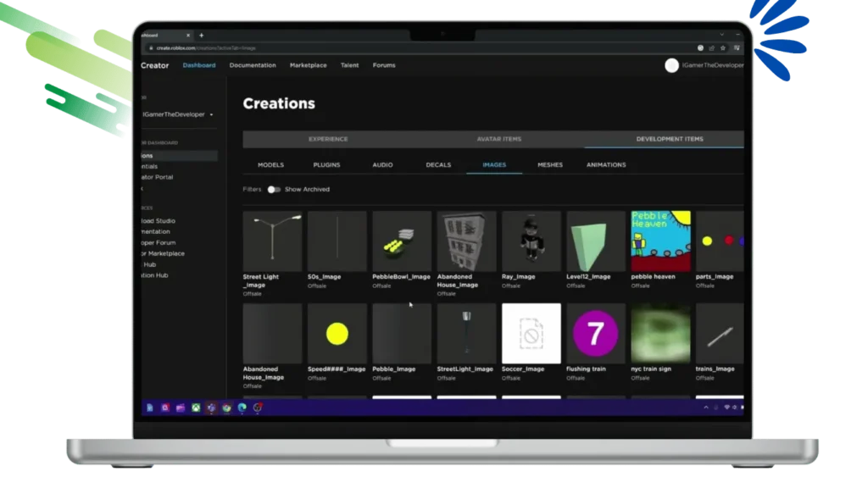Open Creator Marketplace link in the sidebar
The height and width of the screenshot is (488, 868).
click(163, 253)
